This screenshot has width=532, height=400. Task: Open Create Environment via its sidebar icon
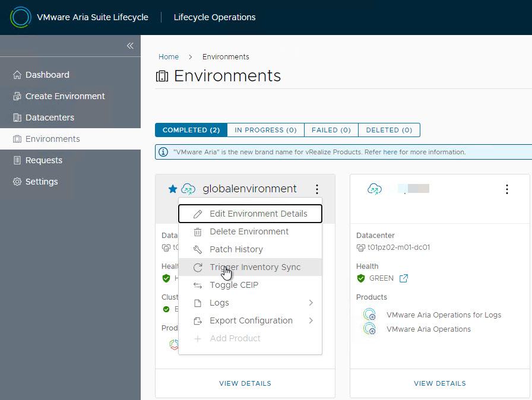pos(17,96)
